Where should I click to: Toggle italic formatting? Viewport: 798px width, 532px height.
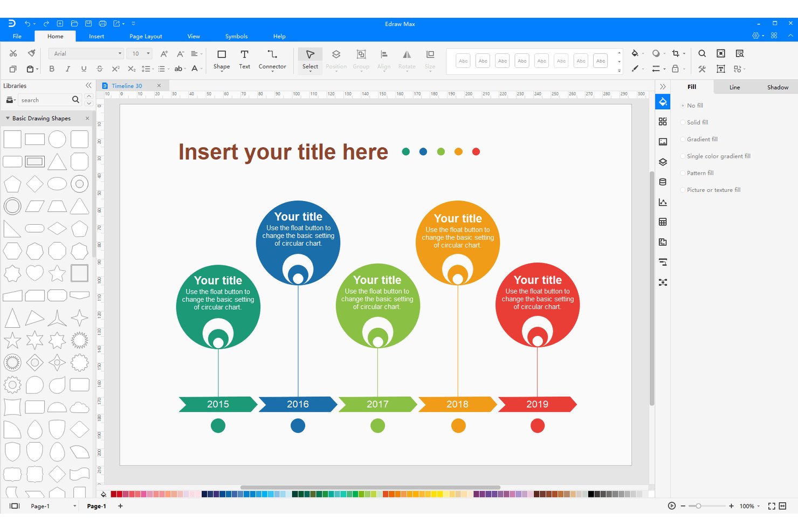tap(67, 68)
